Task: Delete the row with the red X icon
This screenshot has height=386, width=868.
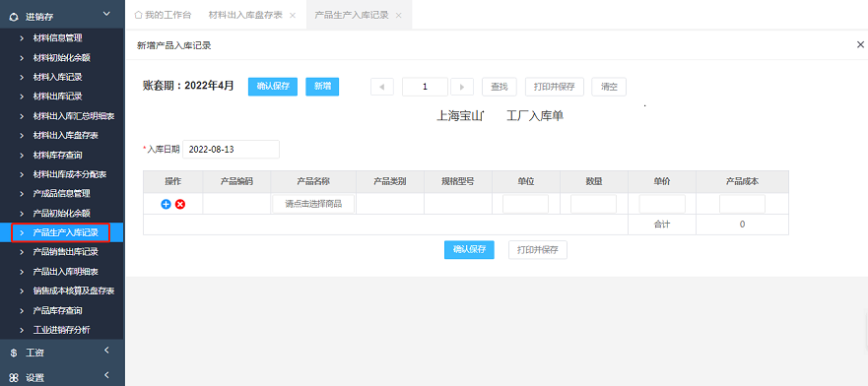Action: (x=180, y=204)
